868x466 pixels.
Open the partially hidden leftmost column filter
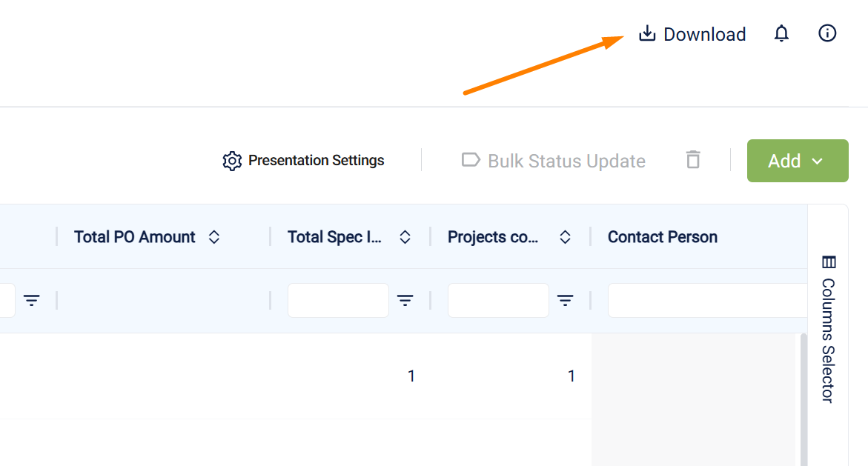click(x=32, y=300)
